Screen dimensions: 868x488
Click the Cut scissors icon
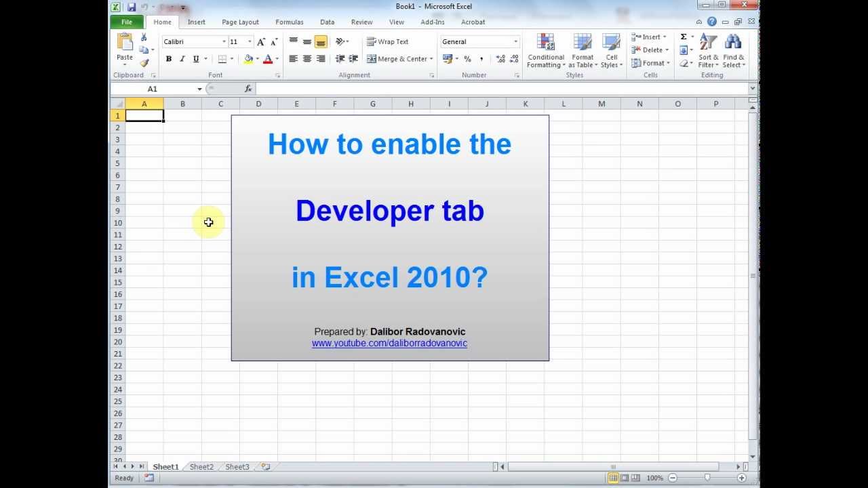point(144,37)
